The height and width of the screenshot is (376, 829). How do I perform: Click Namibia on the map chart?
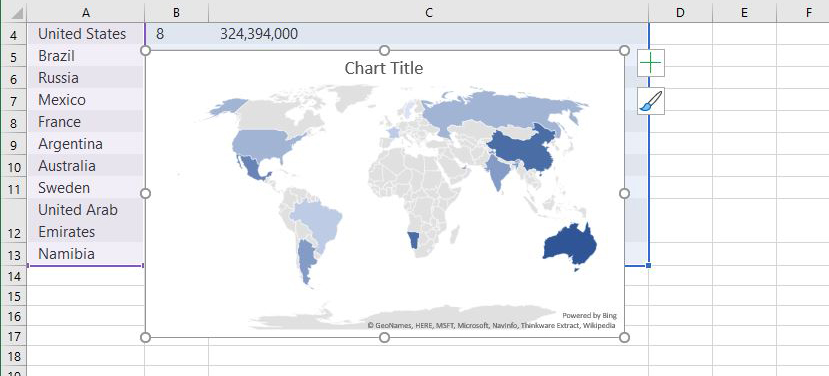(x=414, y=240)
